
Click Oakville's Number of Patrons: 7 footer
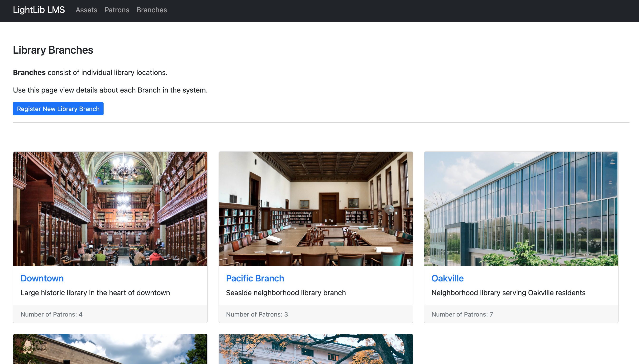pyautogui.click(x=462, y=314)
